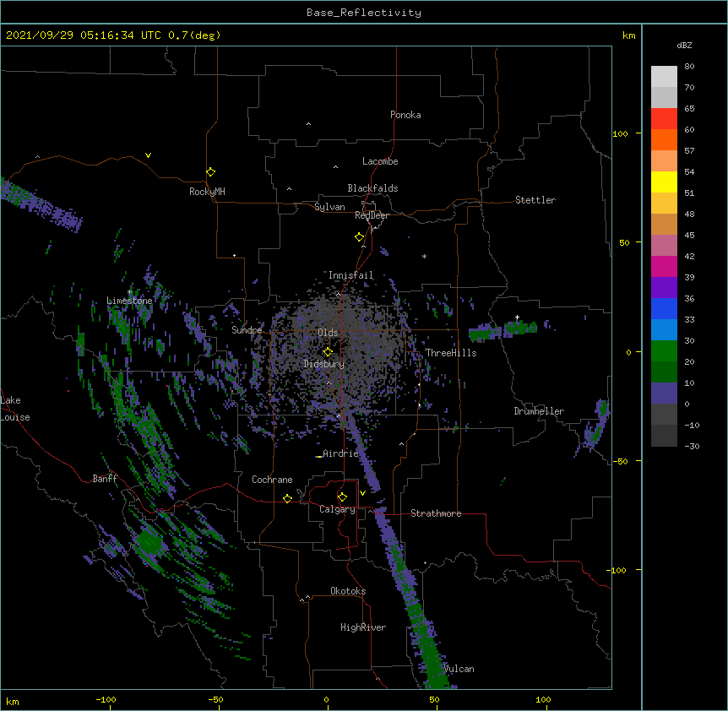Pick the light gray swatch below 80
Screen dimensions: 728x711
pos(664,77)
